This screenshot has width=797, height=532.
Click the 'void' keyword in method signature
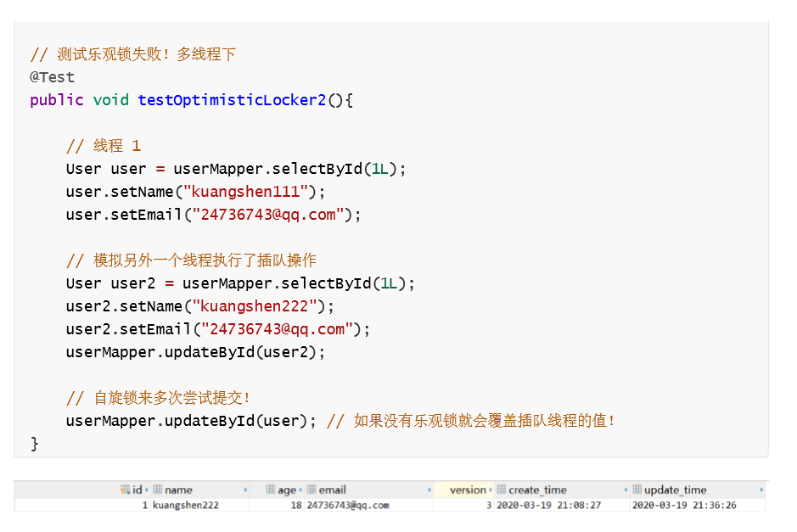(111, 100)
